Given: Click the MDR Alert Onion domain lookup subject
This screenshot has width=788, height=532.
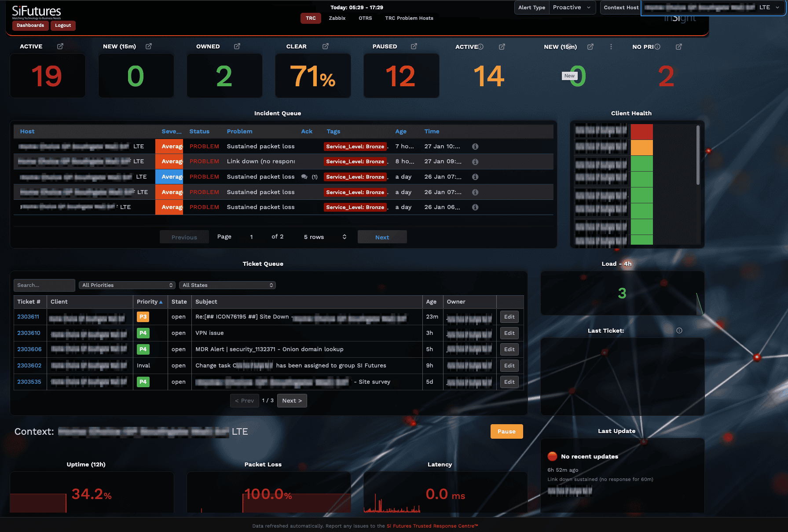Looking at the screenshot, I should (x=269, y=349).
